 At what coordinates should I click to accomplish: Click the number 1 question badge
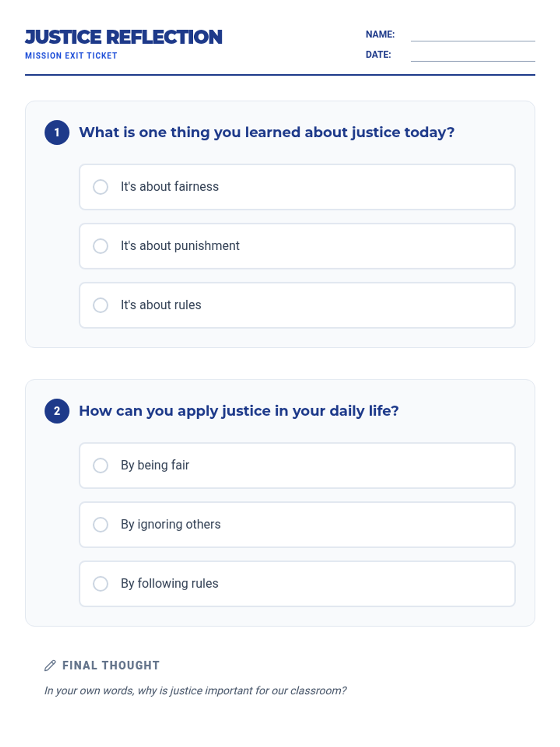tap(57, 133)
